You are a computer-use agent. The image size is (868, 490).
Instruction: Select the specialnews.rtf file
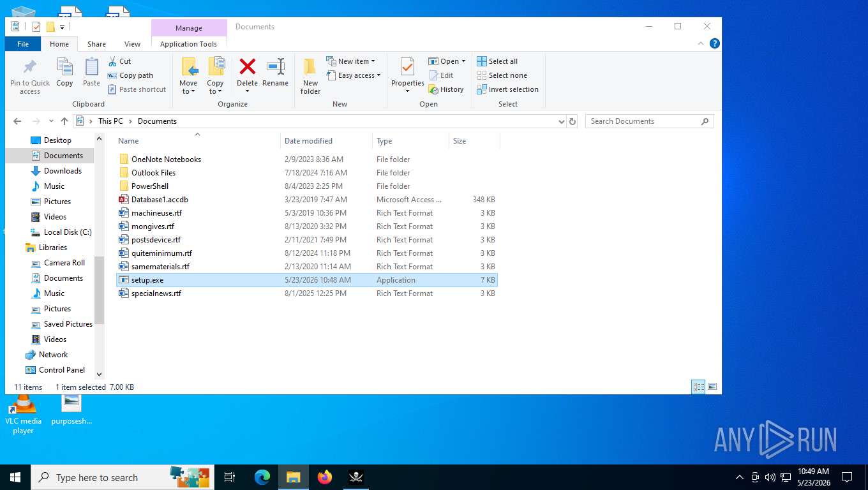156,293
